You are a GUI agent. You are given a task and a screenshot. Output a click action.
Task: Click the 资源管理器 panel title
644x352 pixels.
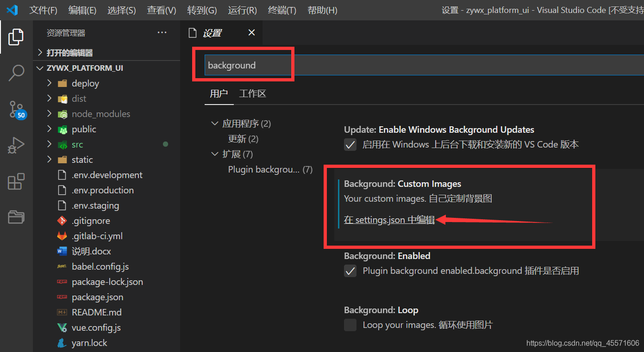click(x=66, y=33)
